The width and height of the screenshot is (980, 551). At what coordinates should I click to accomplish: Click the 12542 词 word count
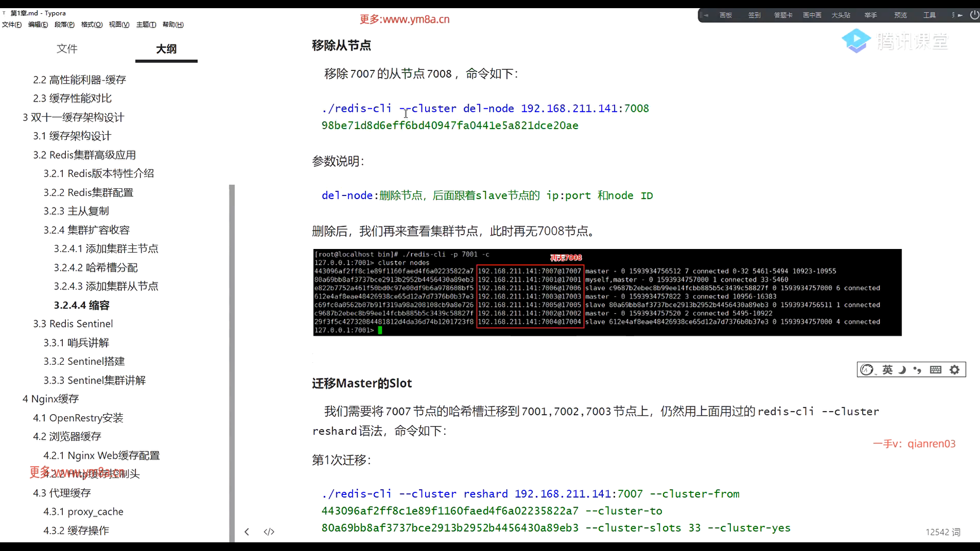tap(943, 532)
